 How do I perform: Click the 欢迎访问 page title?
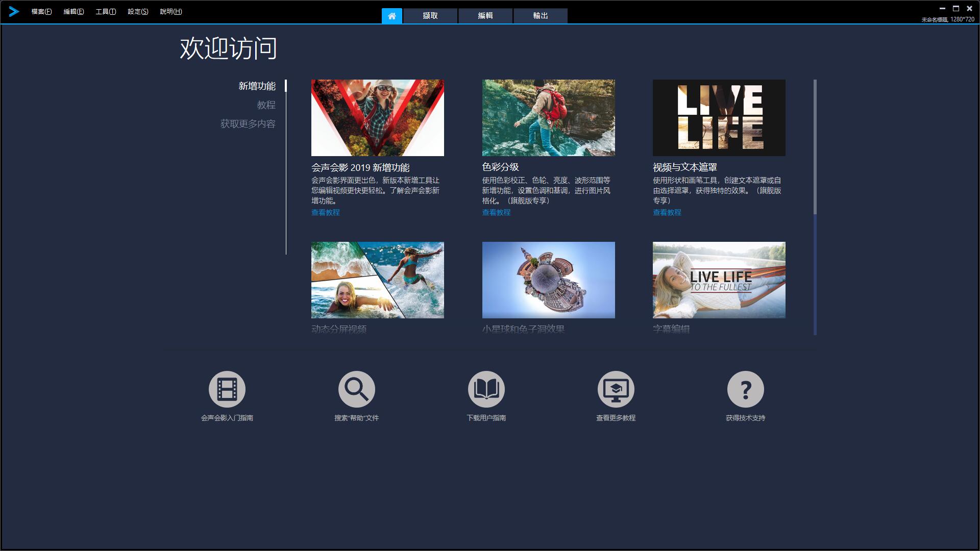point(228,48)
